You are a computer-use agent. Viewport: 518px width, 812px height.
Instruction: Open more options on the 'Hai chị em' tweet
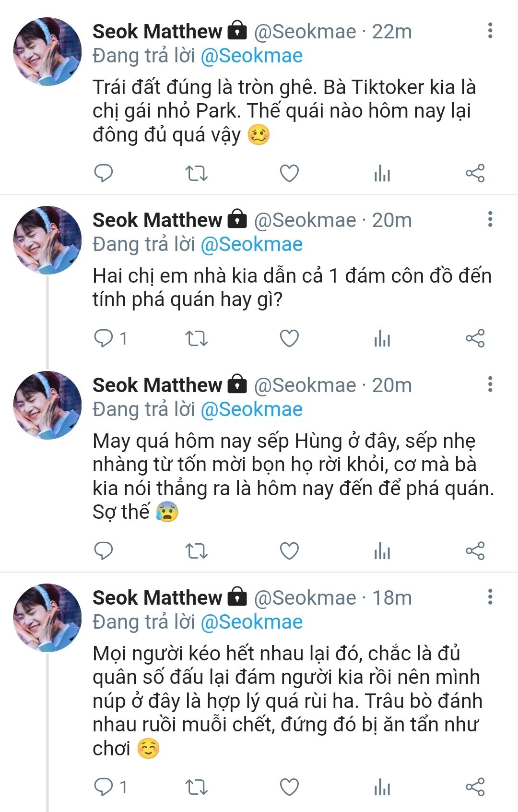pos(490,219)
